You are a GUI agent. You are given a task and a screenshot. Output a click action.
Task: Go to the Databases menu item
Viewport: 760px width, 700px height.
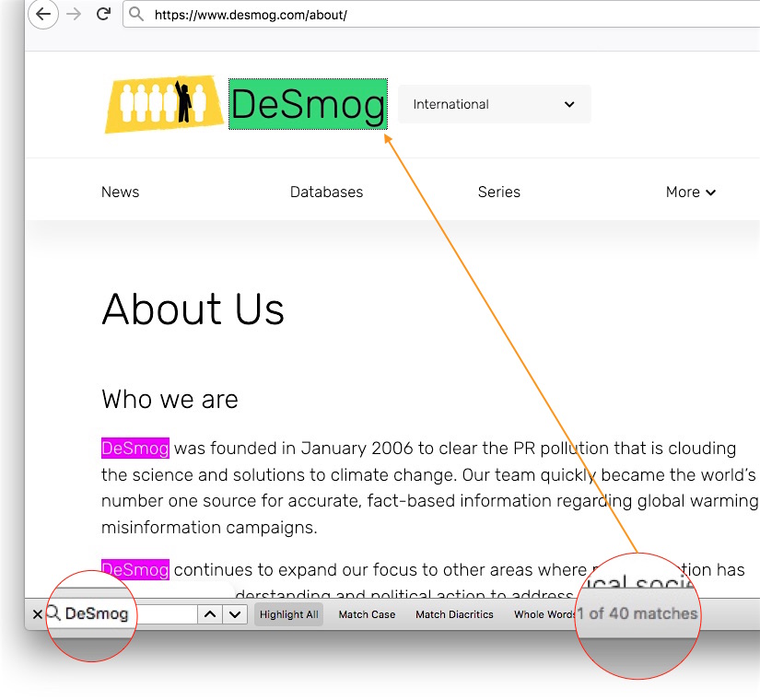coord(326,192)
